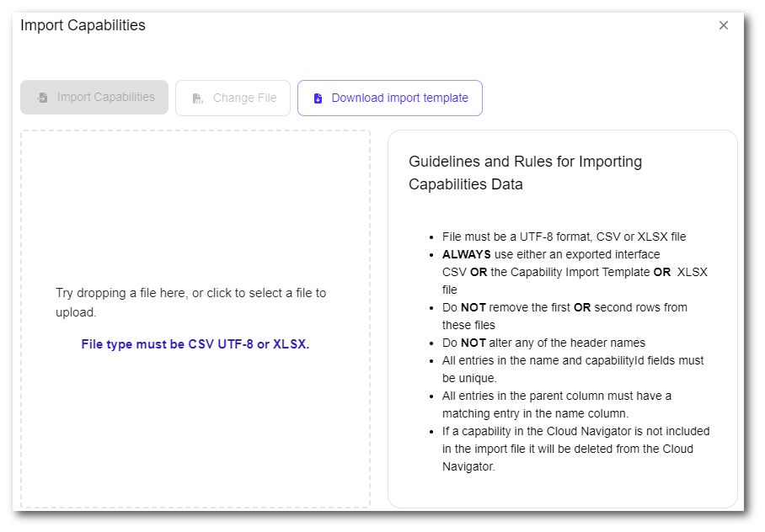
Task: Click the import icon on Import Capabilities button
Action: coord(43,98)
